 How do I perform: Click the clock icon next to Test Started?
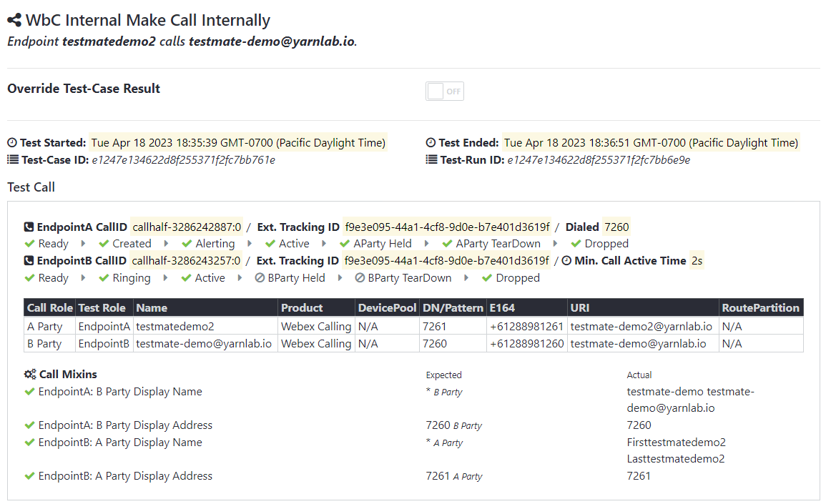(x=12, y=142)
